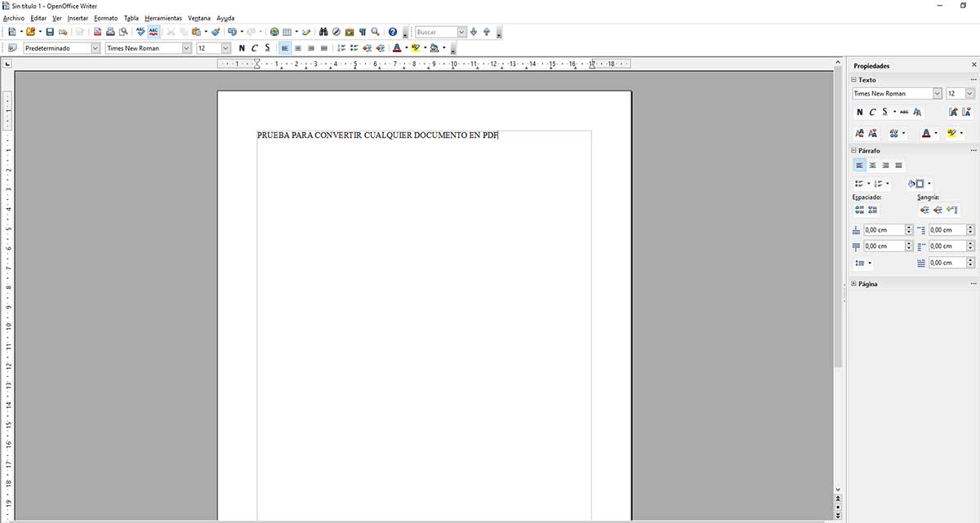Enable centered paragraph alignment
Screen dimensions: 980x523
coord(298,48)
